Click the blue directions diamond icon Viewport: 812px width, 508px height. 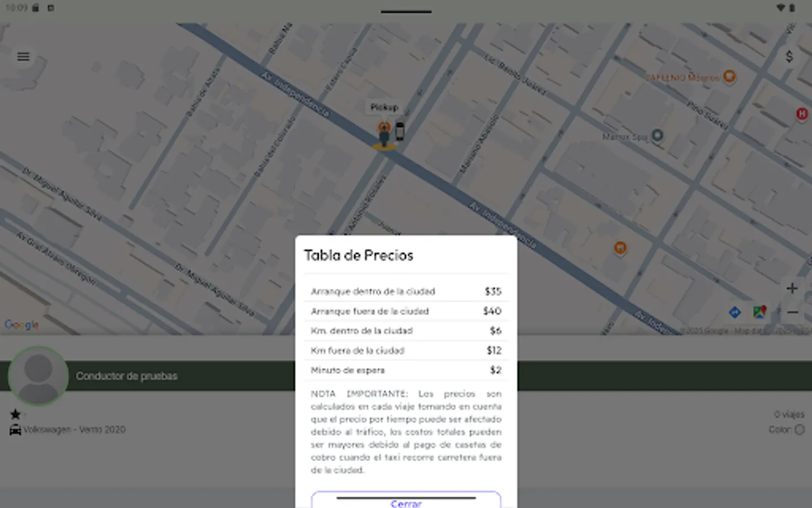735,312
